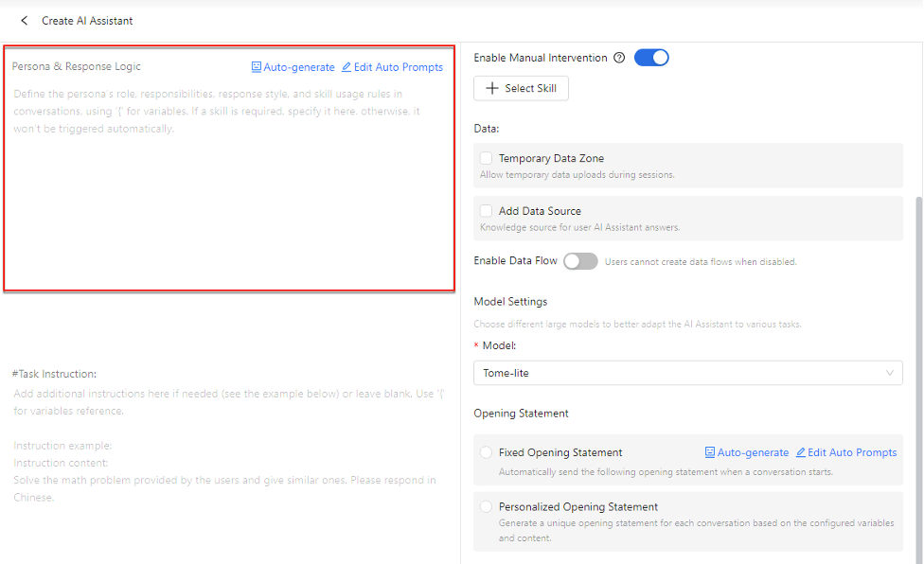The image size is (924, 564).
Task: Click the Auto-generate icon for Fixed Opening Statement
Action: 710,452
